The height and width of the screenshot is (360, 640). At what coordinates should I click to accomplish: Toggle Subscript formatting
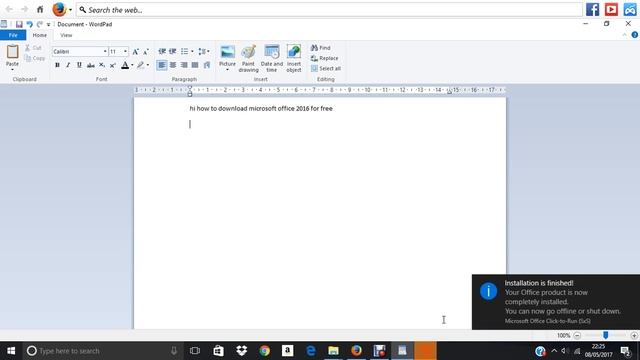tap(102, 65)
